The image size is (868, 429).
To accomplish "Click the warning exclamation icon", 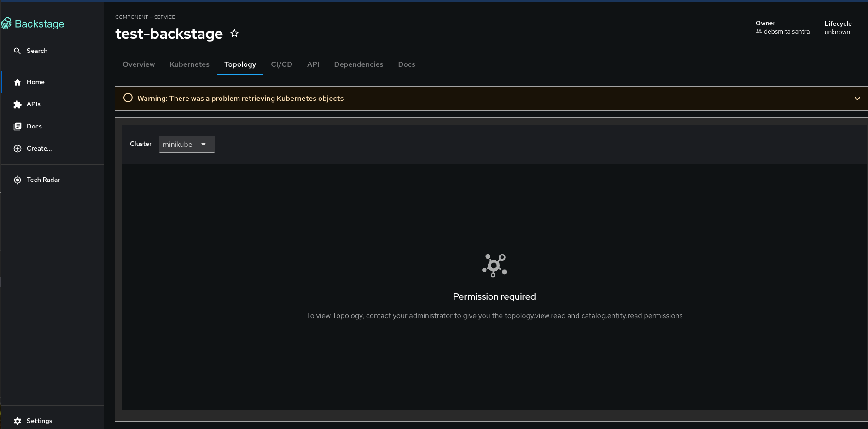I will click(128, 98).
